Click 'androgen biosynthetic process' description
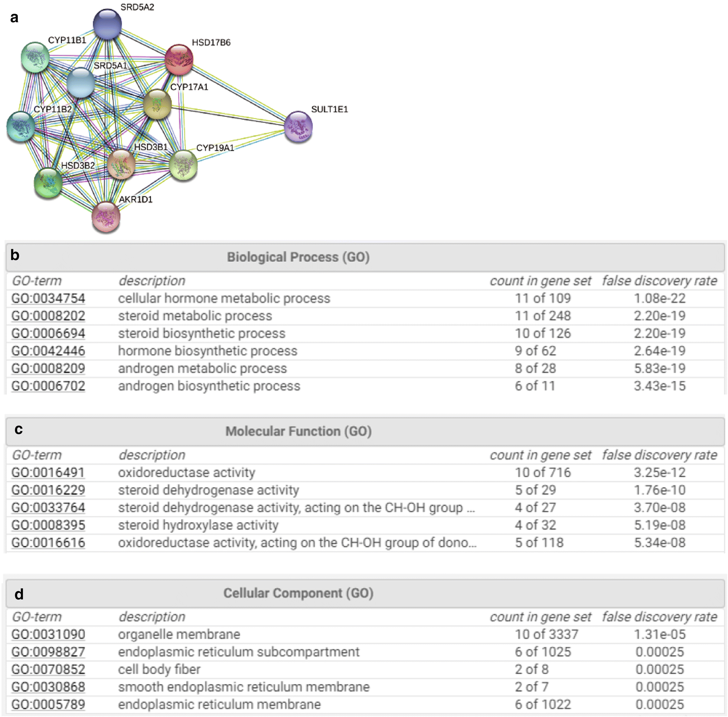The width and height of the screenshot is (728, 717). [x=209, y=386]
